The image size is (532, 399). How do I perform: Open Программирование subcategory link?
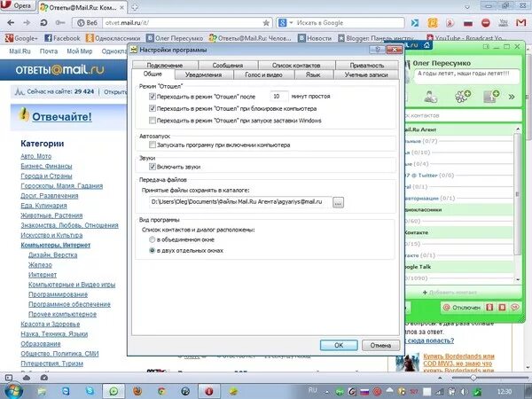coord(58,294)
